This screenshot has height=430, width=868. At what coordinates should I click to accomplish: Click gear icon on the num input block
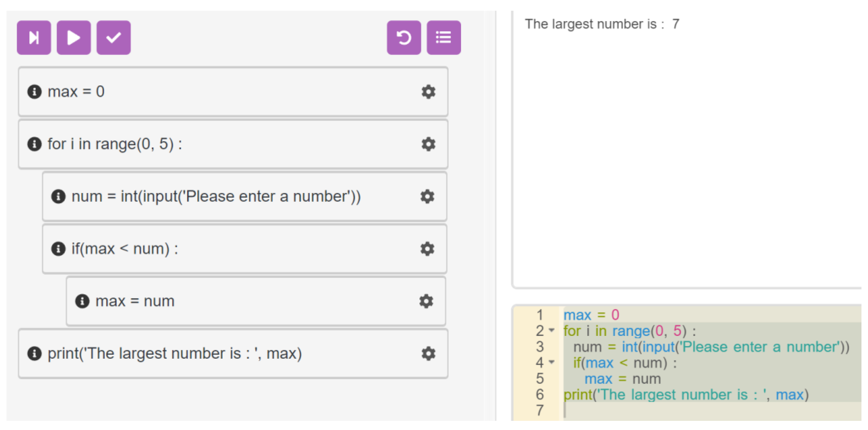[x=427, y=196]
